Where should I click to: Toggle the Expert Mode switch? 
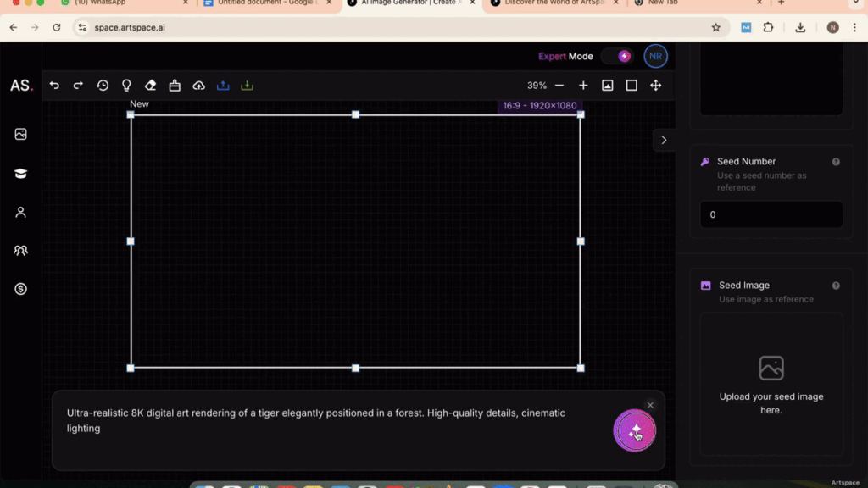tap(617, 57)
